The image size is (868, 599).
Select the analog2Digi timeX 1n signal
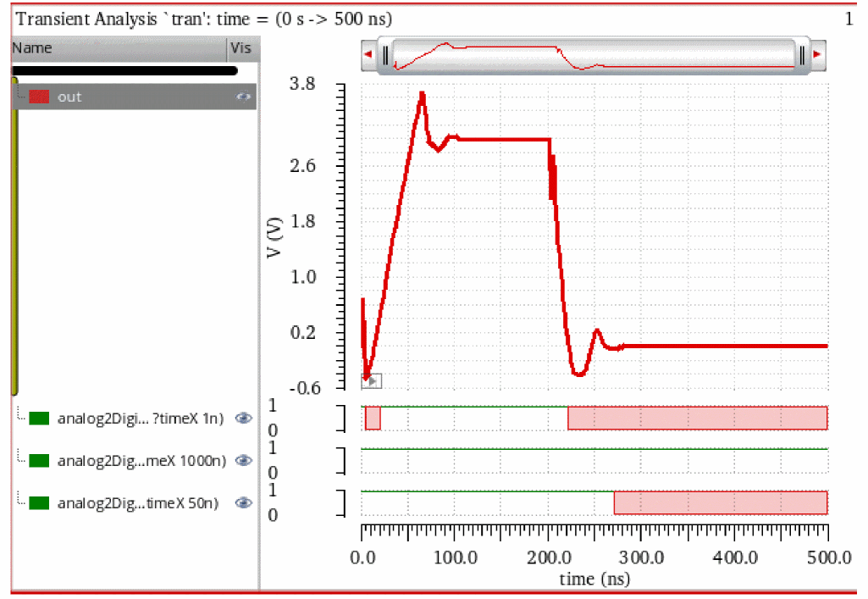pyautogui.click(x=140, y=418)
